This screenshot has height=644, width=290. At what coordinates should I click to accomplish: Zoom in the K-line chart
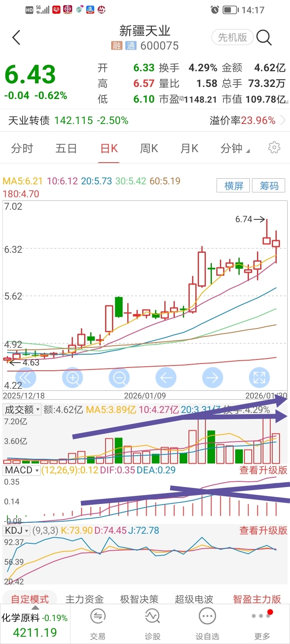click(x=72, y=378)
